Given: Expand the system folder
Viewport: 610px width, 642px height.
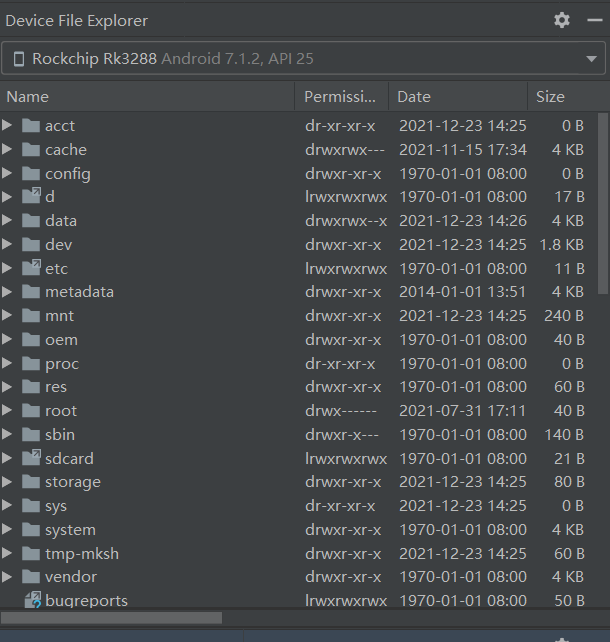Looking at the screenshot, I should [7, 529].
